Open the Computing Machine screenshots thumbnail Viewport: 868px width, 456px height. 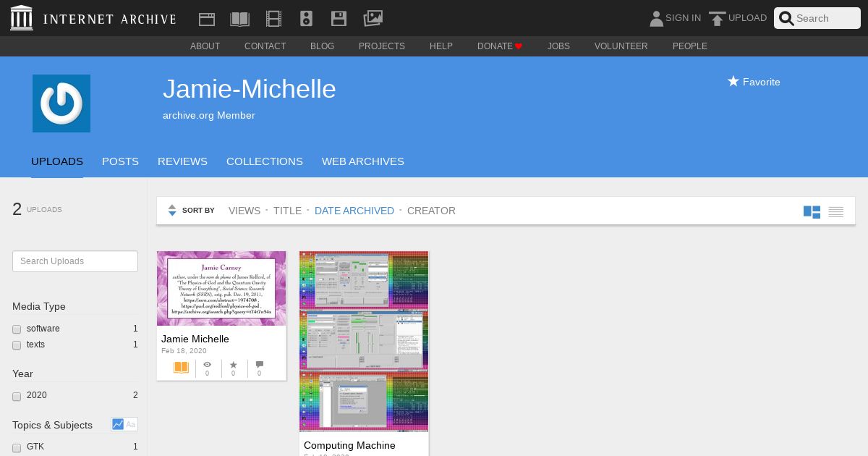click(x=364, y=342)
